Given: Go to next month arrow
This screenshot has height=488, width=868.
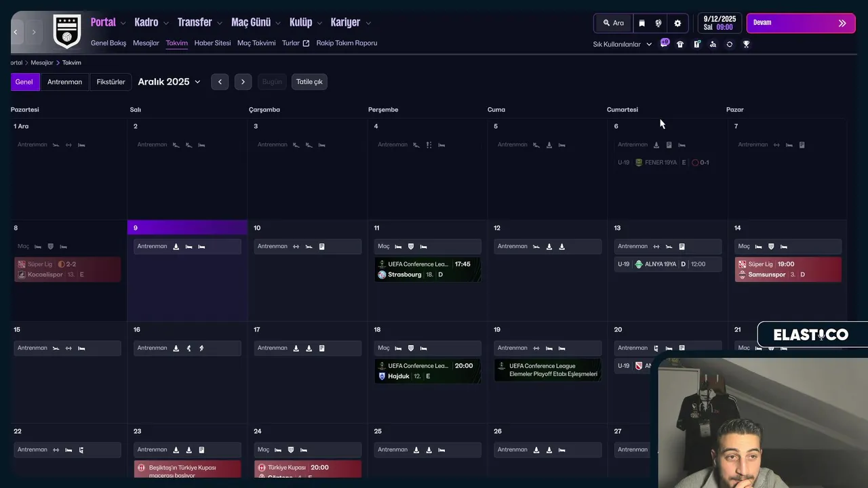Looking at the screenshot, I should click(243, 82).
